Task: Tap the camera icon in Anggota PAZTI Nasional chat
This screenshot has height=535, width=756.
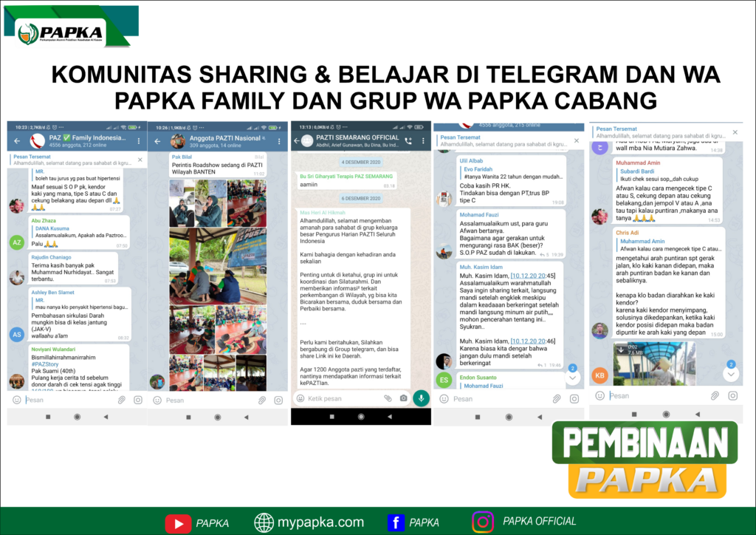Action: [278, 401]
